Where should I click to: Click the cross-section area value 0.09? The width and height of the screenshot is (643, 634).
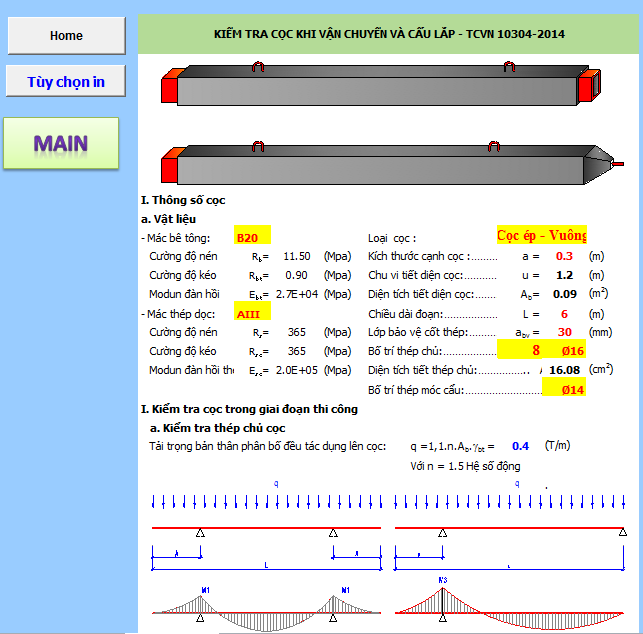564,294
